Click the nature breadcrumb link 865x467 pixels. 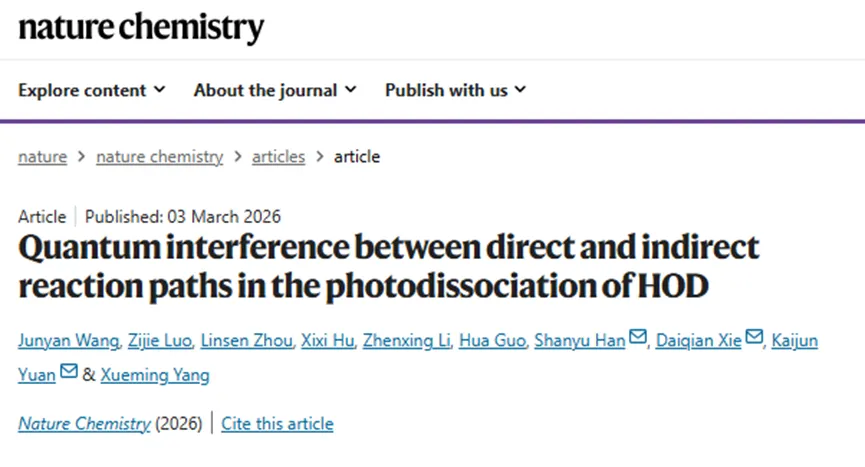[x=42, y=156]
